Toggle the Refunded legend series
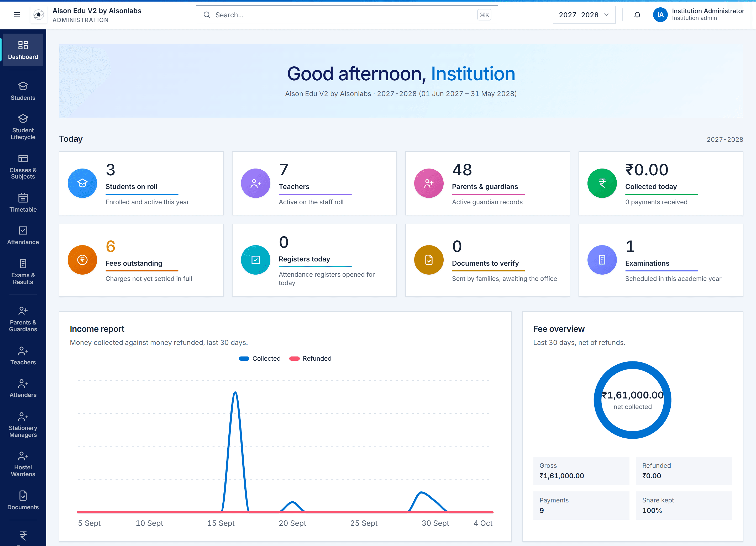 [310, 358]
